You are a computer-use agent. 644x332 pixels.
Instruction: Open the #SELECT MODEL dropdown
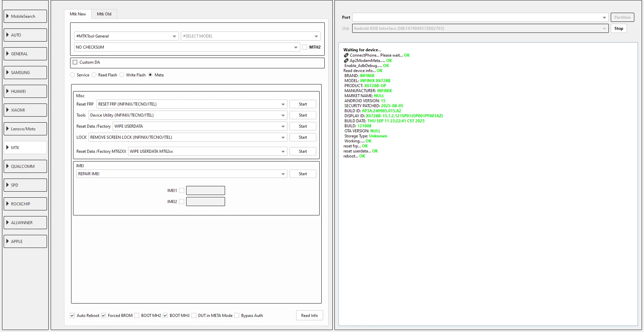tap(250, 36)
